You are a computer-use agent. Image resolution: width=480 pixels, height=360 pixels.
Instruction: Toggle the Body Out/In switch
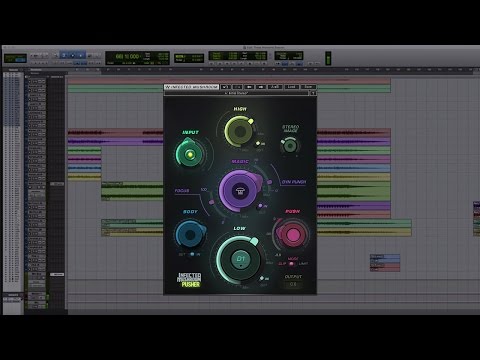192,254
